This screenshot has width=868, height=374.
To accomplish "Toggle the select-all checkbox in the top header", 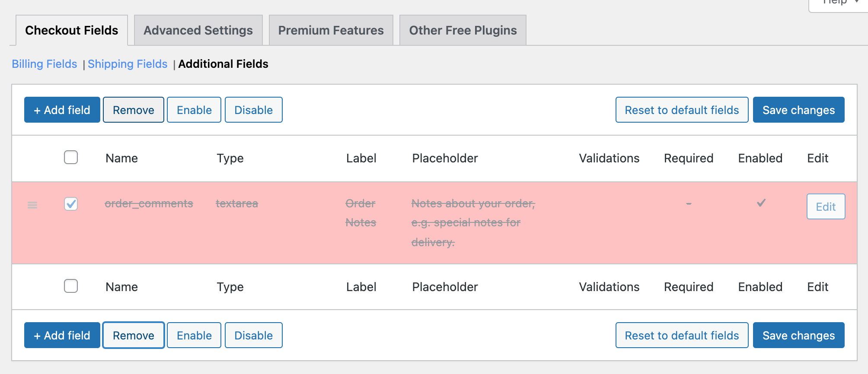I will coord(71,157).
